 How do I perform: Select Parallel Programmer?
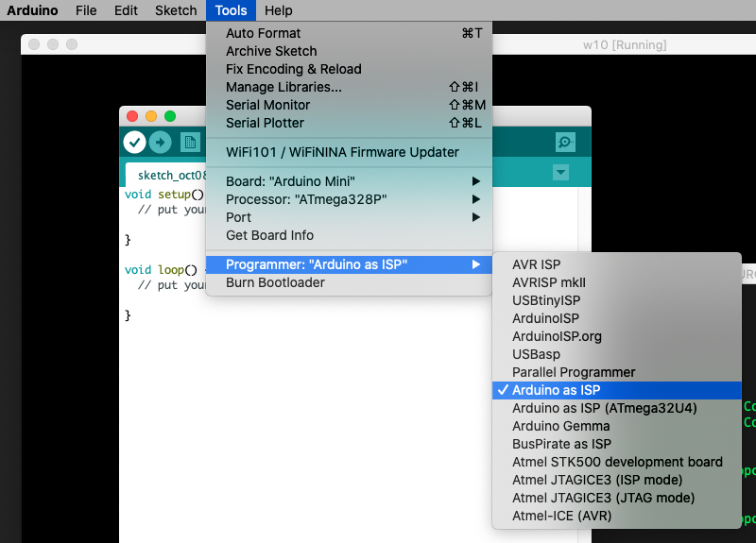pyautogui.click(x=617, y=372)
